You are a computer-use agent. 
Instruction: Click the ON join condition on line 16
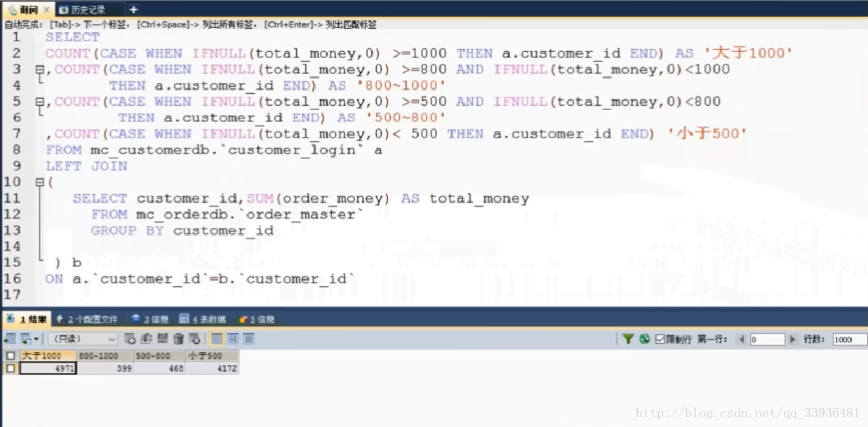coord(201,279)
